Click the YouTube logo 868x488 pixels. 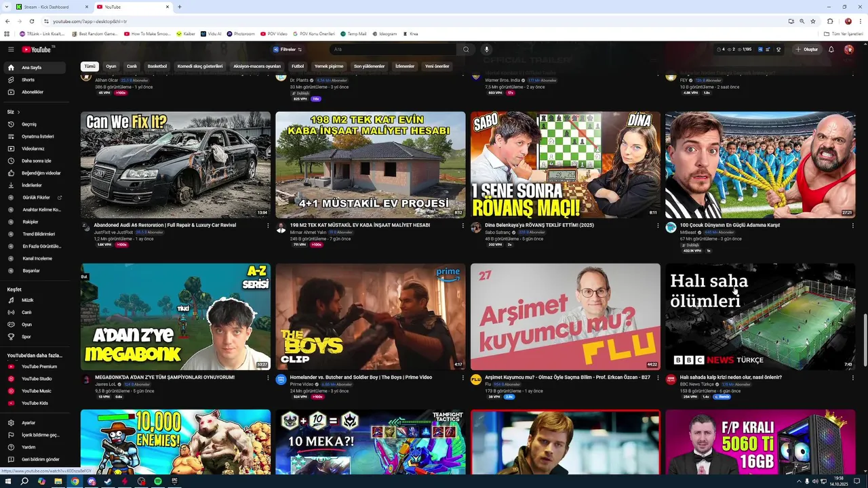point(37,49)
